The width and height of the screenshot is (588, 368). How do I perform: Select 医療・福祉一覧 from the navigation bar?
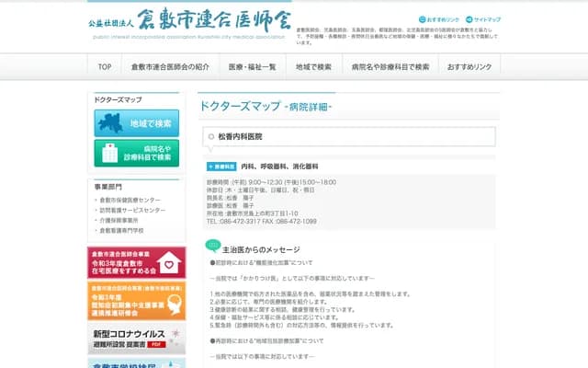click(252, 67)
